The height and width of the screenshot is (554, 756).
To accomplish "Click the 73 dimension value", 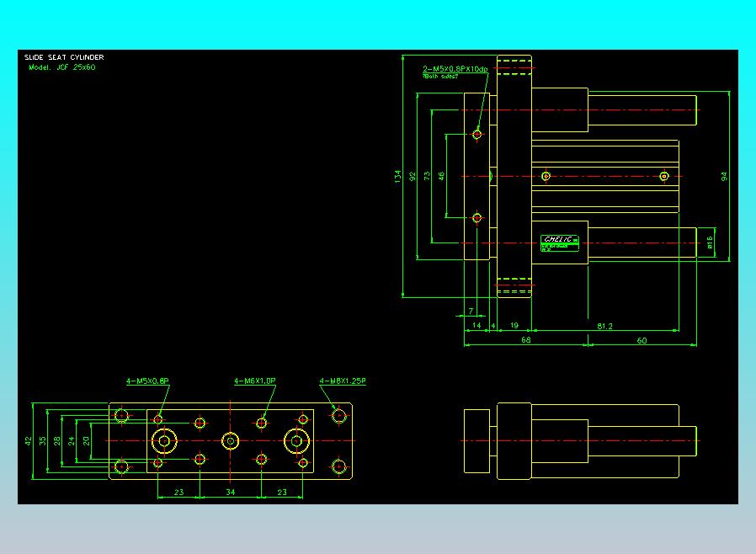I will [427, 176].
